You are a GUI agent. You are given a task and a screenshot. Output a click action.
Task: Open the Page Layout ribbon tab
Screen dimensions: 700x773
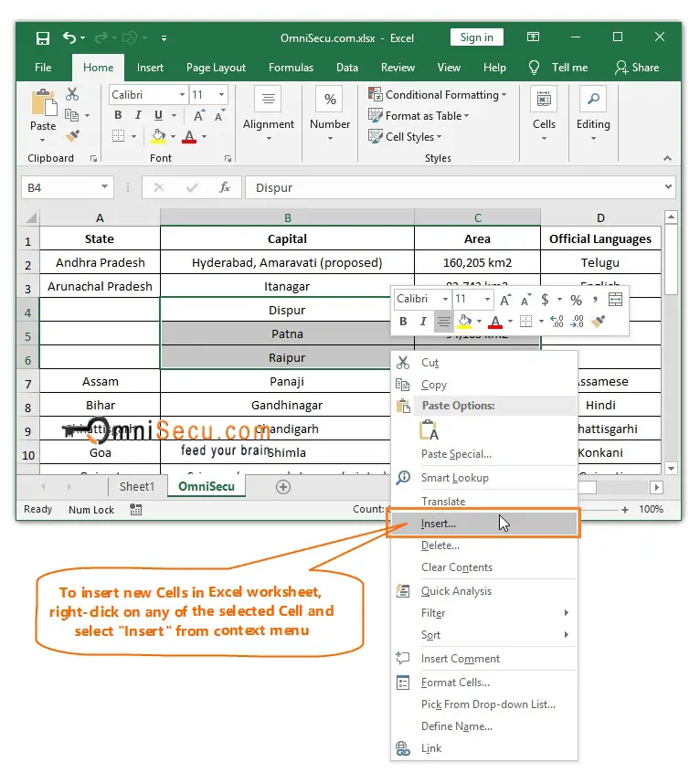pyautogui.click(x=216, y=68)
